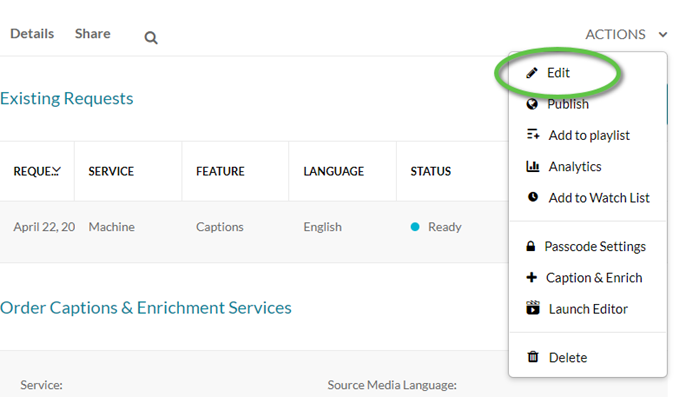The width and height of the screenshot is (699, 397).
Task: Click Order Captions & Enrichment Services heading
Action: [x=146, y=307]
